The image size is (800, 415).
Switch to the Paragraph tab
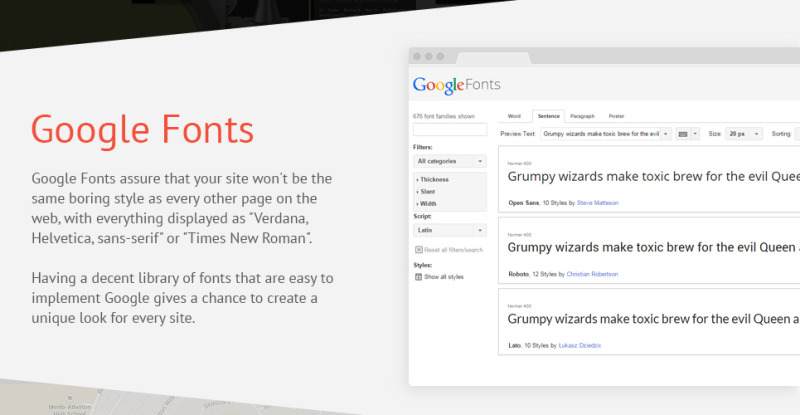point(582,116)
